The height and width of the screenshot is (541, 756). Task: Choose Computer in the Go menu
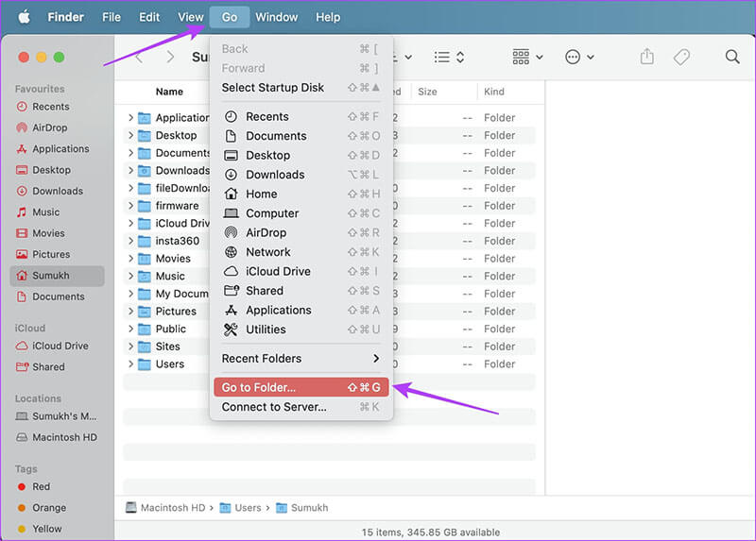click(301, 213)
